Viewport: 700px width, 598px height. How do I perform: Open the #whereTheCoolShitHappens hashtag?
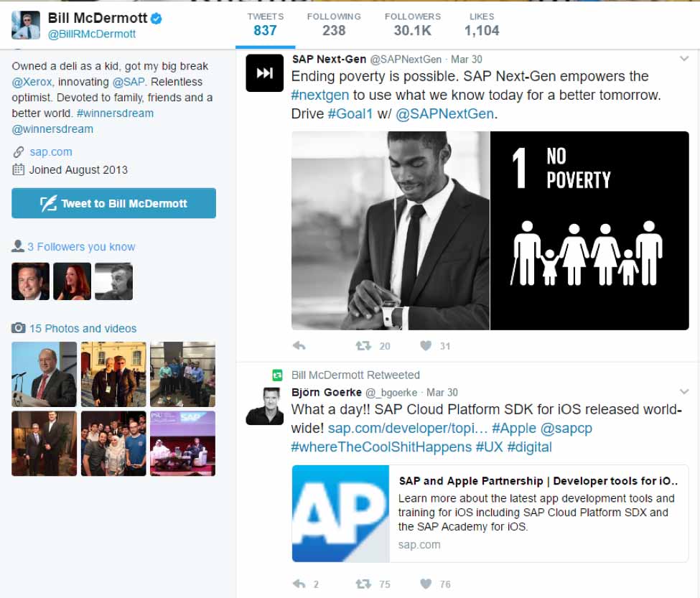coord(381,447)
